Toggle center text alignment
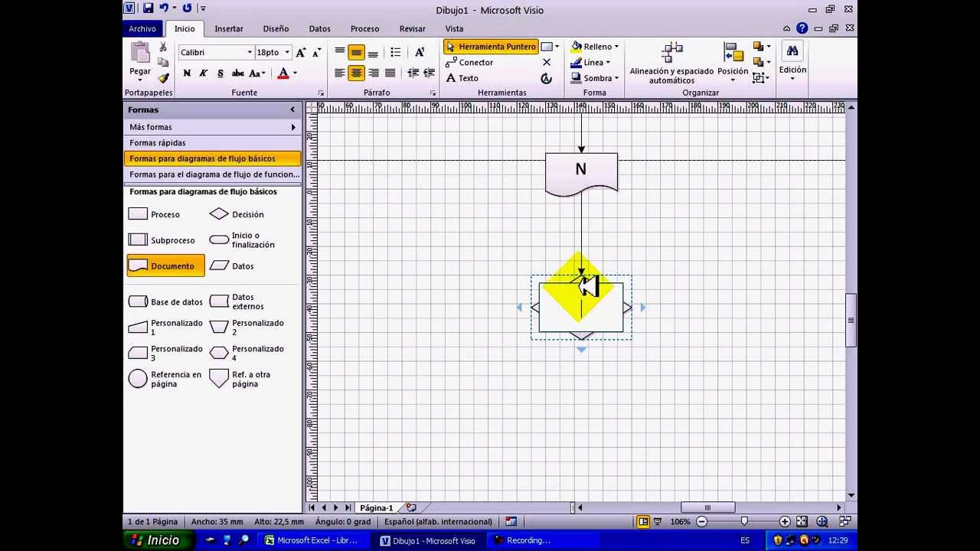980x551 pixels. [x=356, y=73]
